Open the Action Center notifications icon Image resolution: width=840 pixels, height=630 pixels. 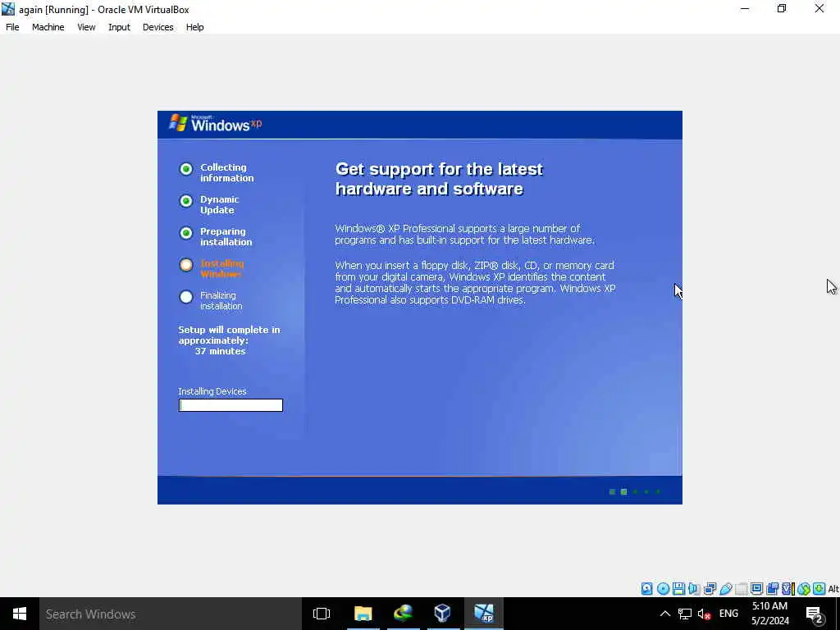click(815, 614)
